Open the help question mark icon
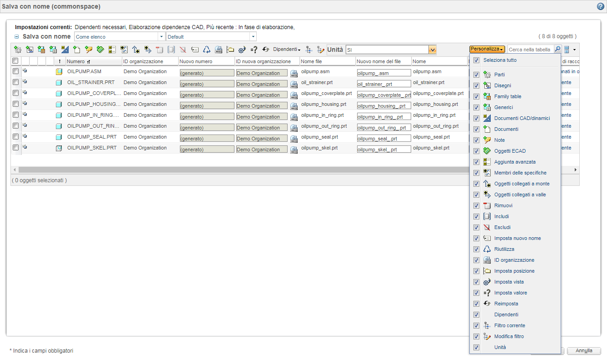This screenshot has height=364, width=607. click(x=601, y=6)
